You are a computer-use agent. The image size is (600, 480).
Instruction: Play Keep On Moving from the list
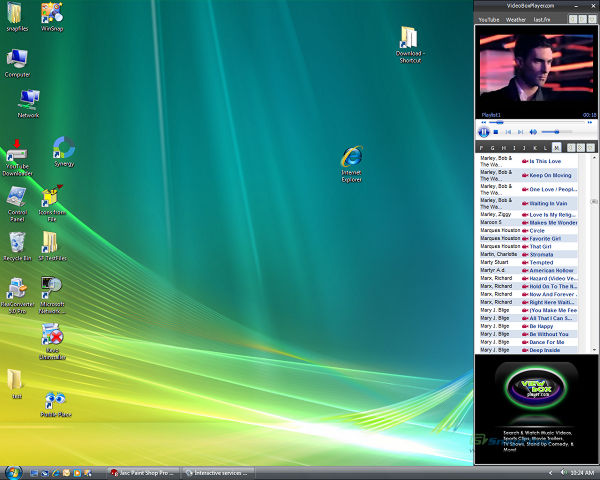coord(550,175)
